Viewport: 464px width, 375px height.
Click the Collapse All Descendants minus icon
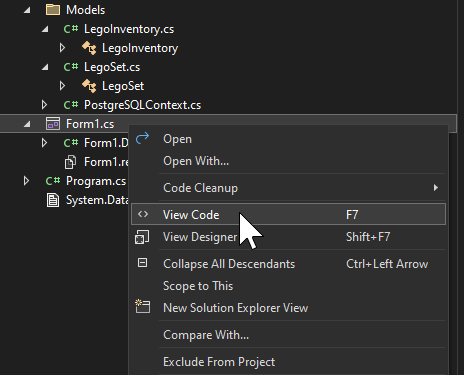pos(142,263)
